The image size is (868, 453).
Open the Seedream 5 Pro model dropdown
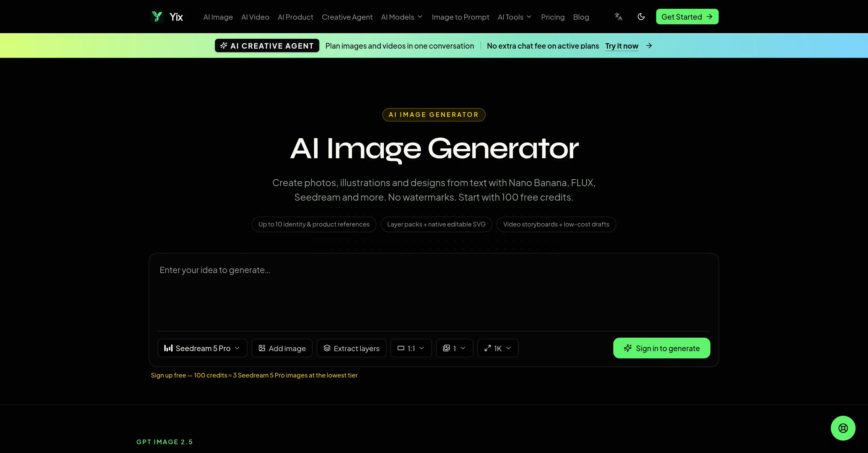202,348
